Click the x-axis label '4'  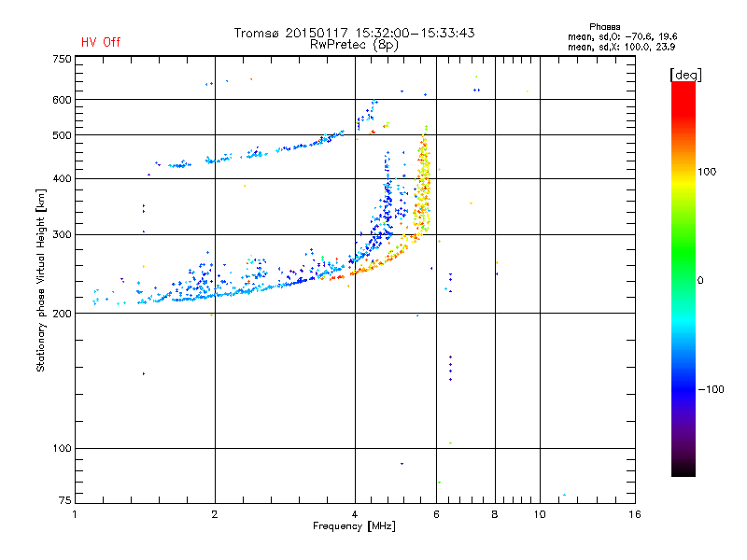pyautogui.click(x=355, y=514)
